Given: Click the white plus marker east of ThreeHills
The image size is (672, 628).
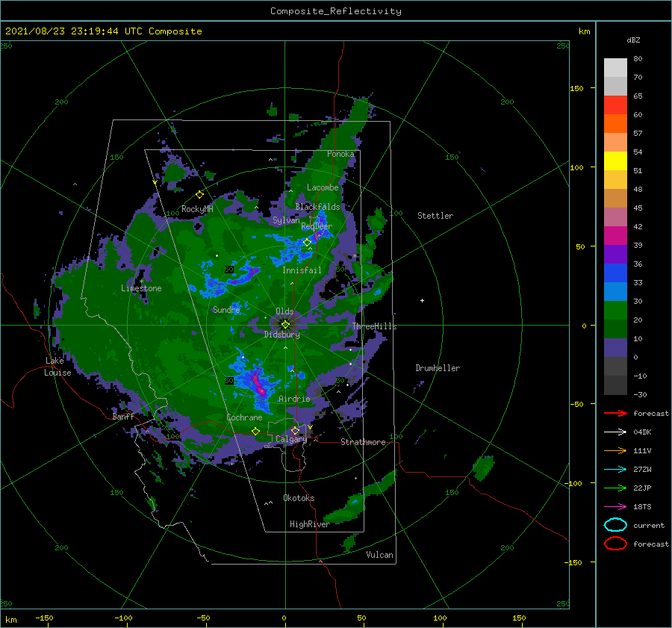Looking at the screenshot, I should point(422,300).
